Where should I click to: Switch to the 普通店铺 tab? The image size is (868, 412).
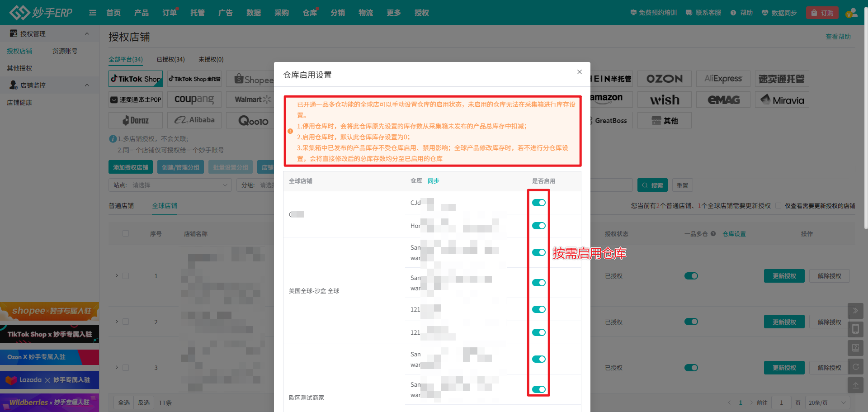point(121,206)
